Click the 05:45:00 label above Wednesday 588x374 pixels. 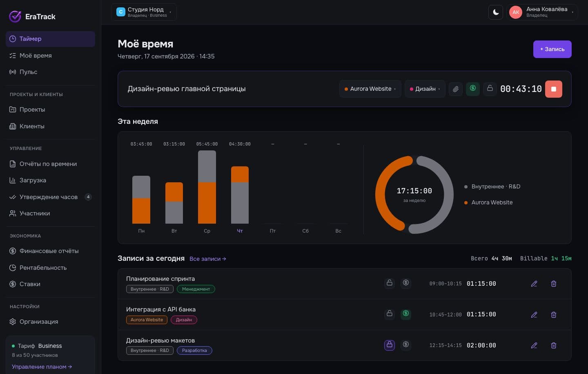tap(207, 144)
